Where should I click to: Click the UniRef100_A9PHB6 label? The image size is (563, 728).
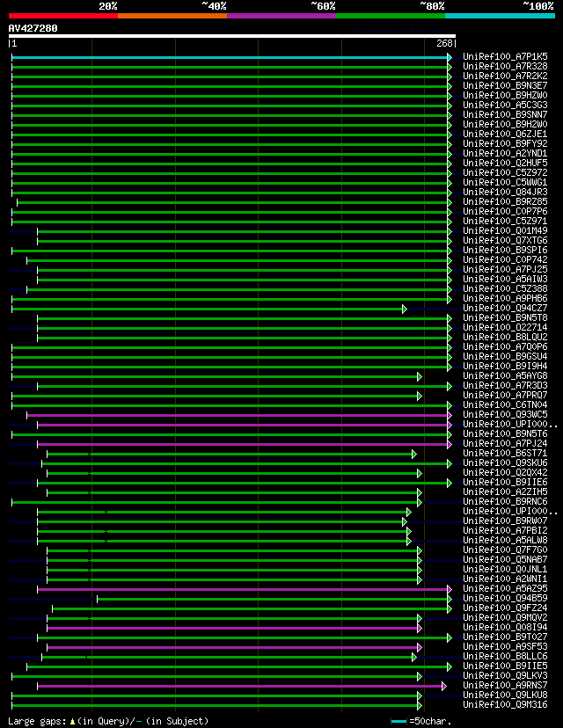click(x=505, y=299)
